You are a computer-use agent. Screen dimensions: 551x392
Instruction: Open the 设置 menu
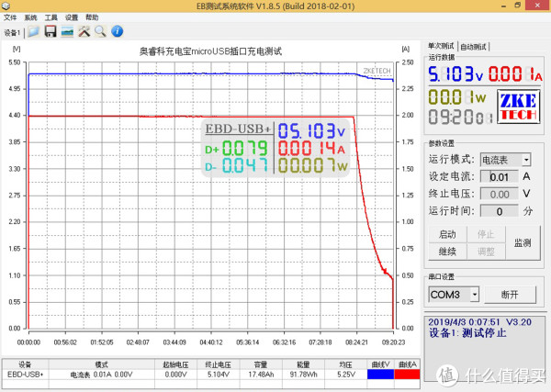72,17
